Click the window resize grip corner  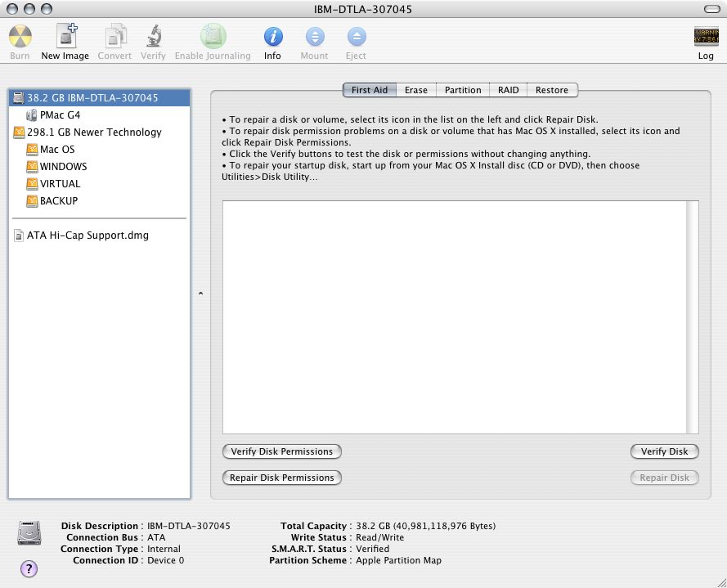[x=722, y=583]
